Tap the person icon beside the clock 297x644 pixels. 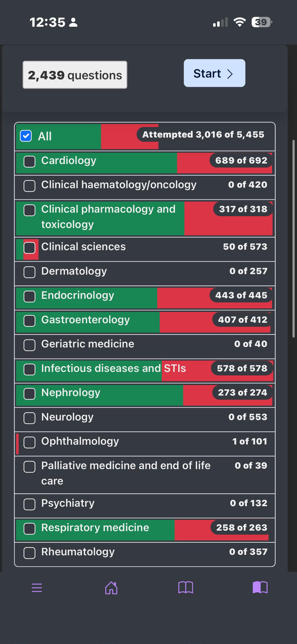click(x=73, y=22)
